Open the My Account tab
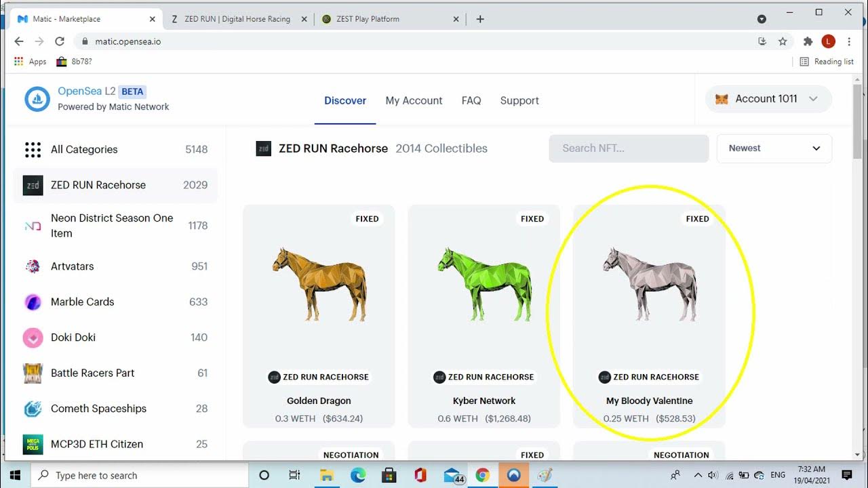This screenshot has height=488, width=868. coord(414,100)
